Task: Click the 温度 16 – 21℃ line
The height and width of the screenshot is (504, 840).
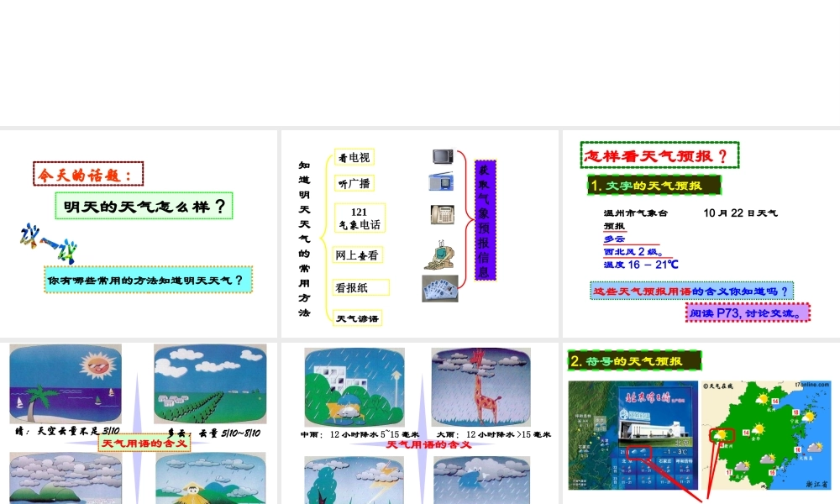Action: (x=641, y=265)
